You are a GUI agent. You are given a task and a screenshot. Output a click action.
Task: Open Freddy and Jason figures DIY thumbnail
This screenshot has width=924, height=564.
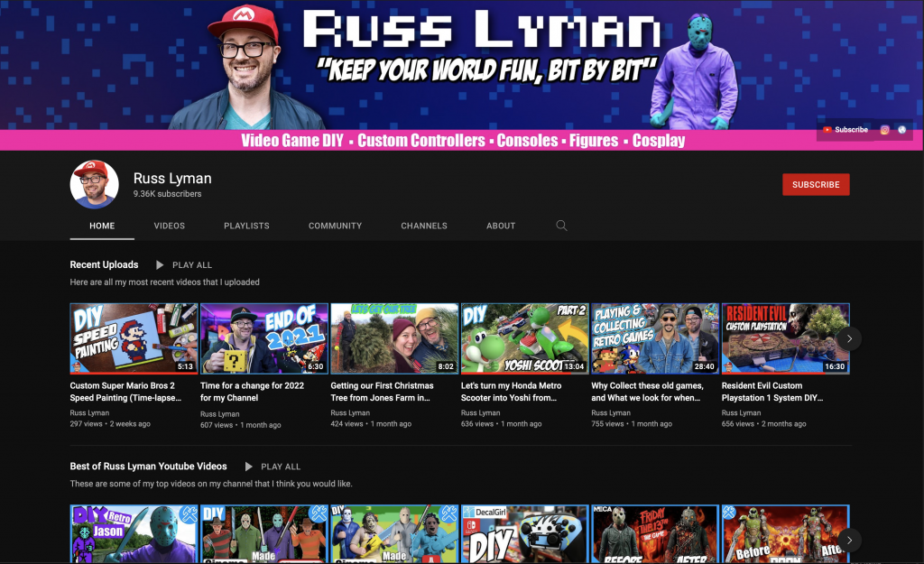(x=264, y=534)
